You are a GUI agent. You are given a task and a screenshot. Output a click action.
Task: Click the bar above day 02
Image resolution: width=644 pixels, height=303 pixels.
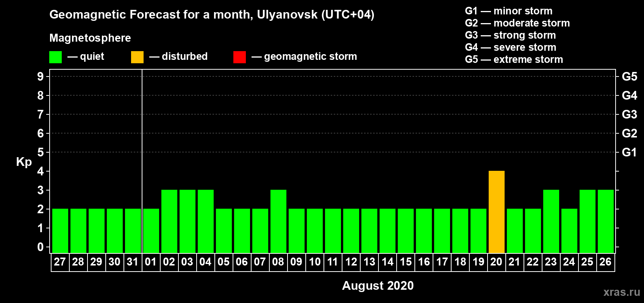(x=169, y=221)
